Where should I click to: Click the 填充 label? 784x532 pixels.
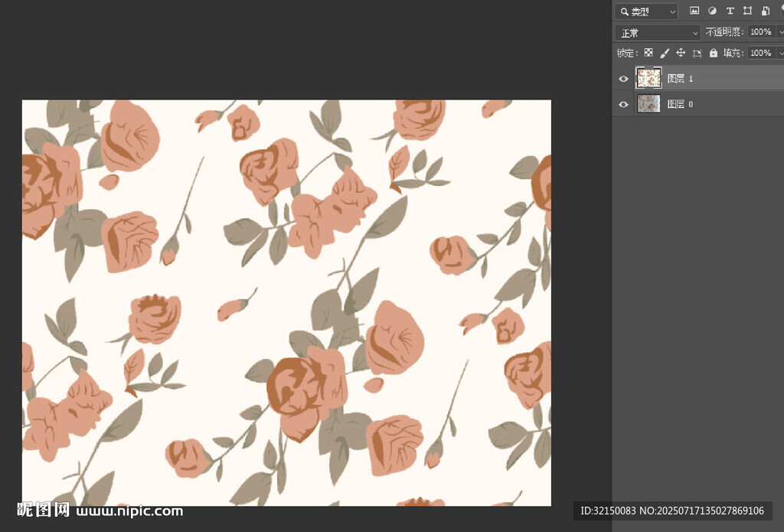pos(732,53)
